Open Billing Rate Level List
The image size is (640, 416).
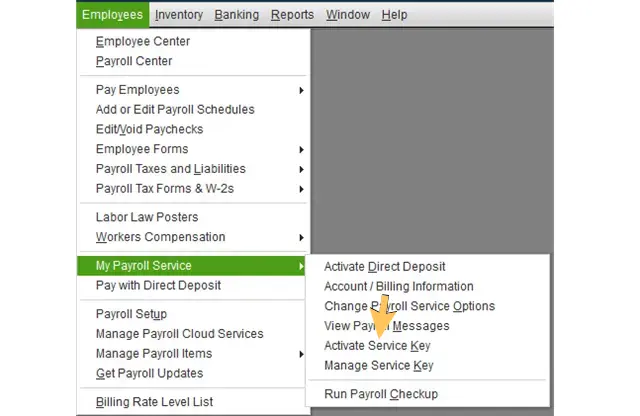coord(154,402)
